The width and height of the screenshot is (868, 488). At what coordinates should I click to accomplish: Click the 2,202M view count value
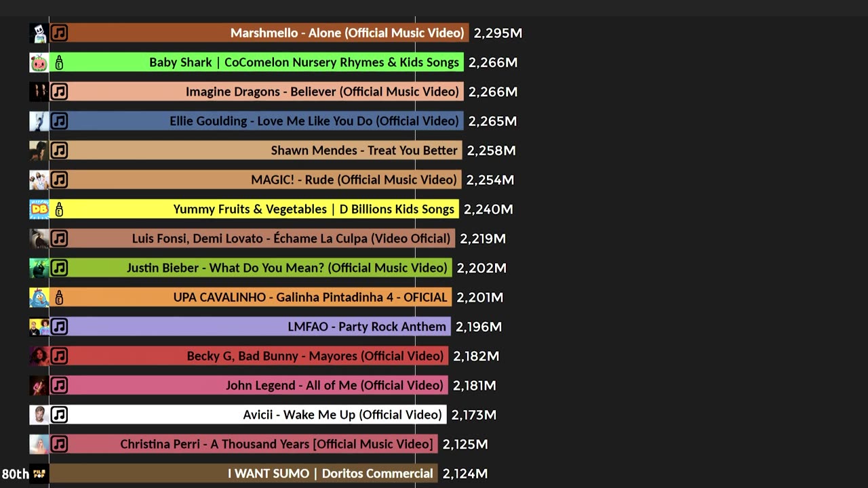tap(481, 268)
